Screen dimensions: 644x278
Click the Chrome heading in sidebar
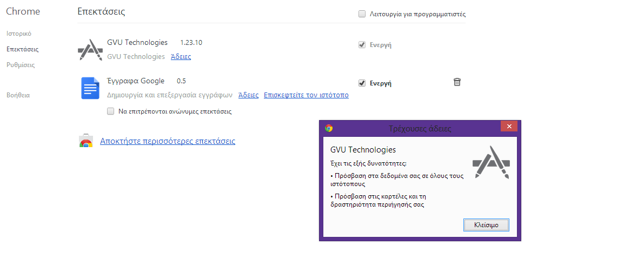(x=23, y=11)
